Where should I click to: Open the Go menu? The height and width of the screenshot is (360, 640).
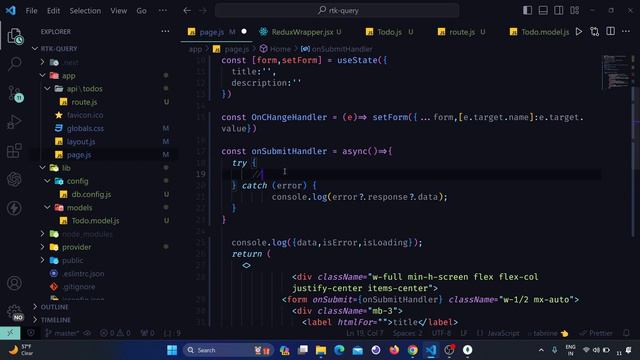[x=141, y=11]
